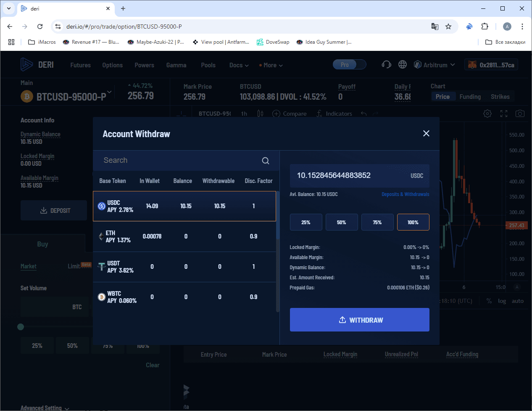The image size is (532, 411).
Task: Click the DERI logo
Action: click(37, 65)
